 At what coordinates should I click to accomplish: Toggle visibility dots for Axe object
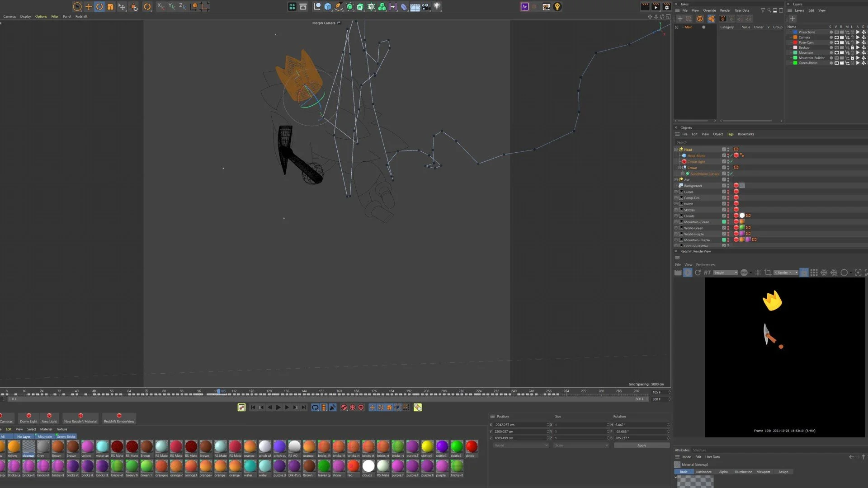pos(728,180)
